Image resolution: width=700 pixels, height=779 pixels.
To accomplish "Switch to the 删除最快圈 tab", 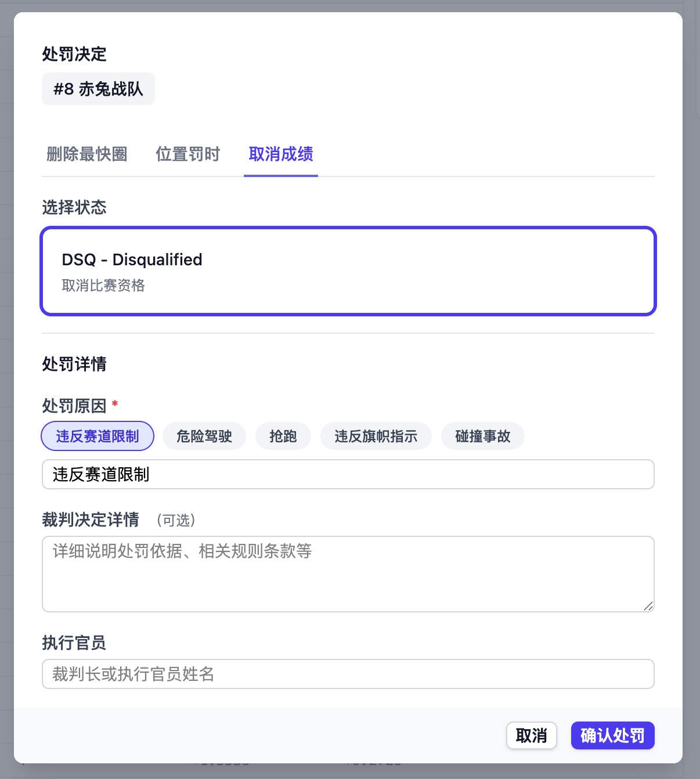I will pos(86,154).
